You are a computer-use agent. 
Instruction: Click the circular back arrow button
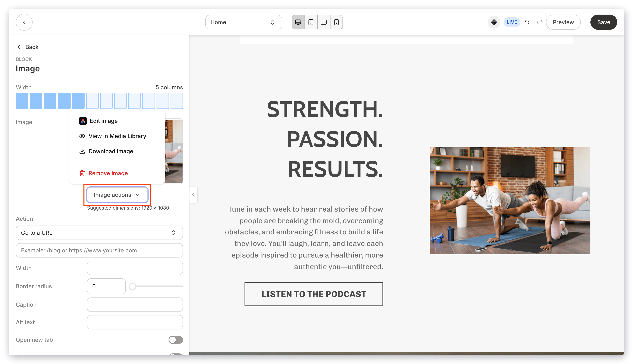click(24, 22)
